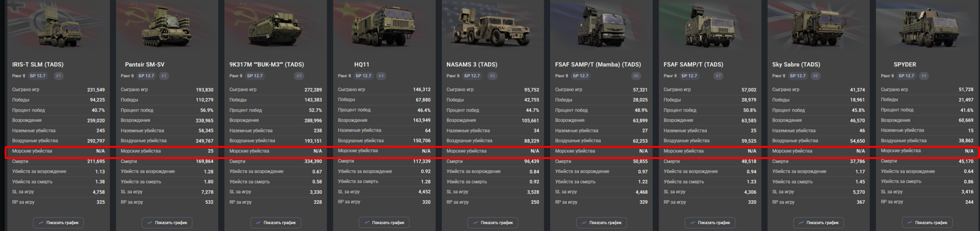Open Показать график for NASAMS 3
Screen dimensions: 980x231
tap(493, 223)
